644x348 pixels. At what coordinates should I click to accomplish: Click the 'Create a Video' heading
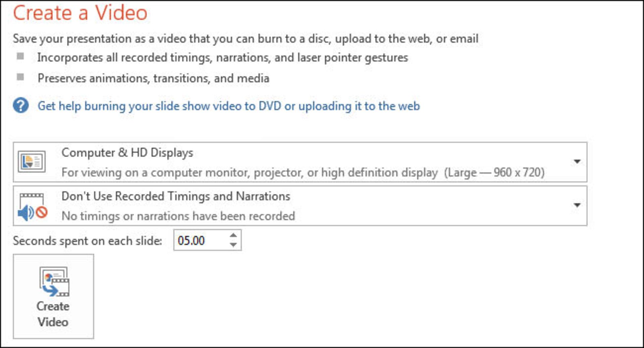coord(80,13)
